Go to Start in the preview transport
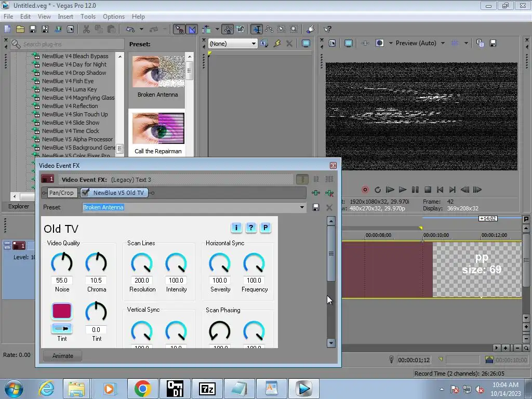 point(440,190)
